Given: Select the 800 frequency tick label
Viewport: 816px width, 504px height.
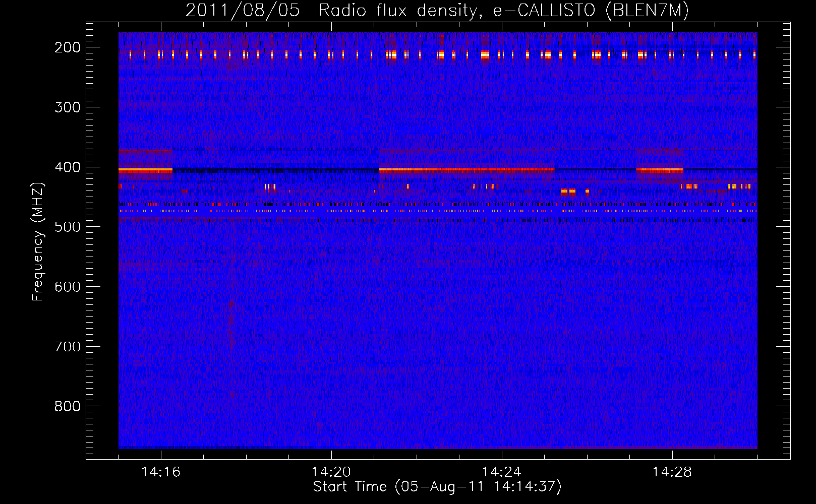Looking at the screenshot, I should 68,406.
